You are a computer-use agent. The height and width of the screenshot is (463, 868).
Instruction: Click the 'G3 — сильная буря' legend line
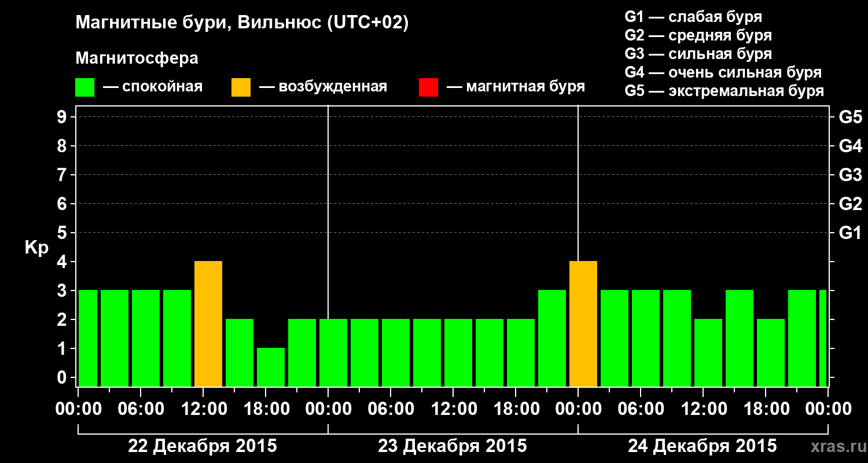(698, 54)
